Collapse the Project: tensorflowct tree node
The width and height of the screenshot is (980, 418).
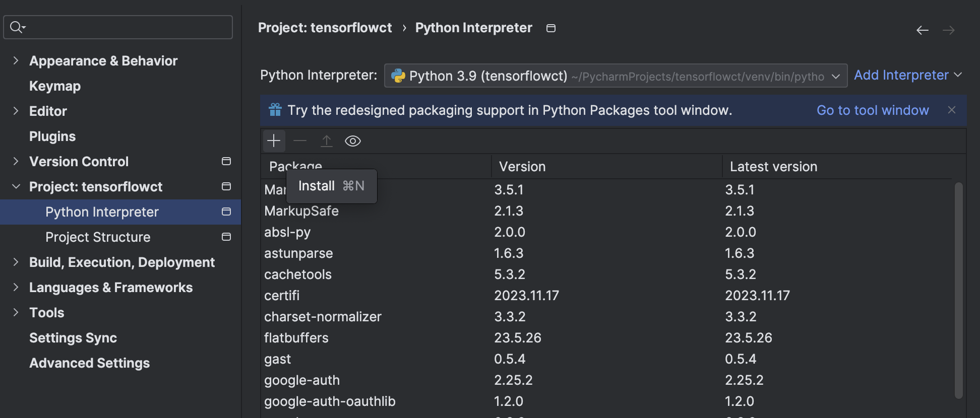tap(16, 187)
